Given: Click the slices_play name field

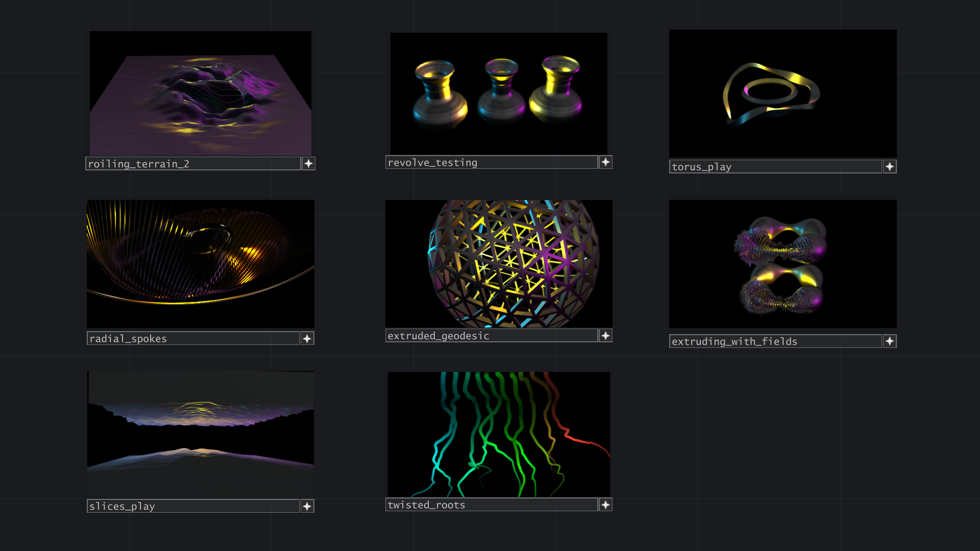Looking at the screenshot, I should click(x=193, y=506).
